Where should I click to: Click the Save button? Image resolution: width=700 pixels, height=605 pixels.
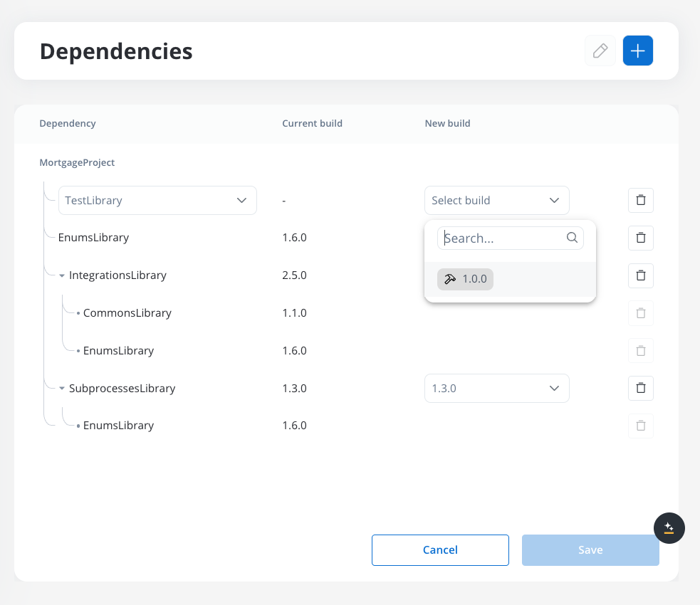click(590, 550)
